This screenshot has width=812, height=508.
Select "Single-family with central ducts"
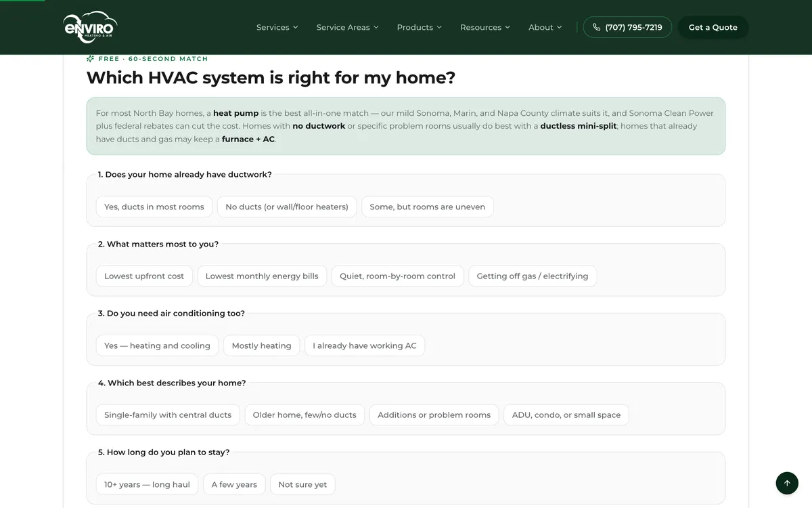pyautogui.click(x=168, y=415)
